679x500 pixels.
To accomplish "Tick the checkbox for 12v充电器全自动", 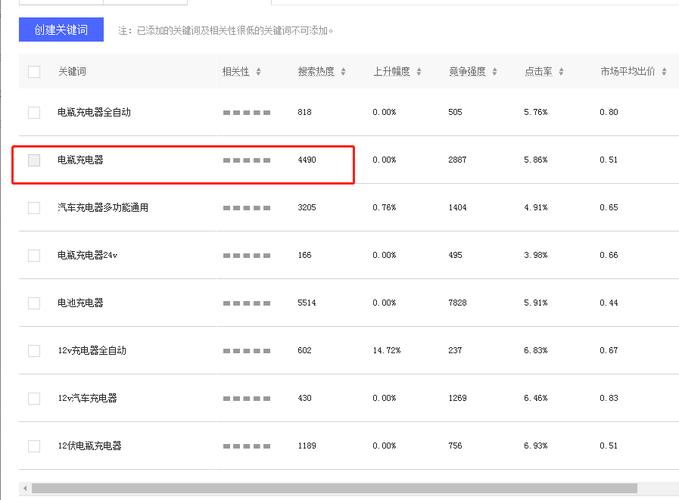I will pos(34,351).
